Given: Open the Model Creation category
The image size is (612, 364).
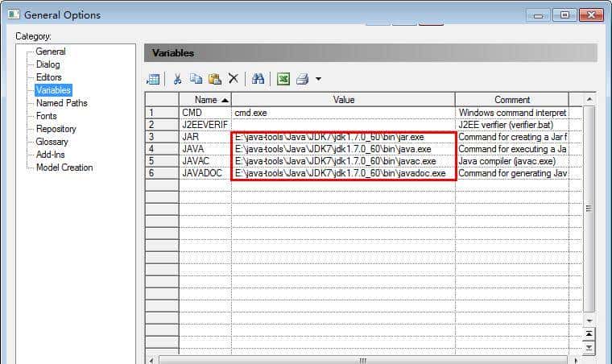Looking at the screenshot, I should click(x=64, y=168).
